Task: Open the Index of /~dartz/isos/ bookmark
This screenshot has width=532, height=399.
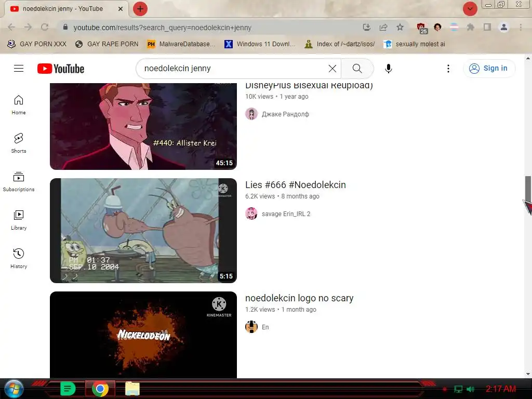Action: [340, 44]
